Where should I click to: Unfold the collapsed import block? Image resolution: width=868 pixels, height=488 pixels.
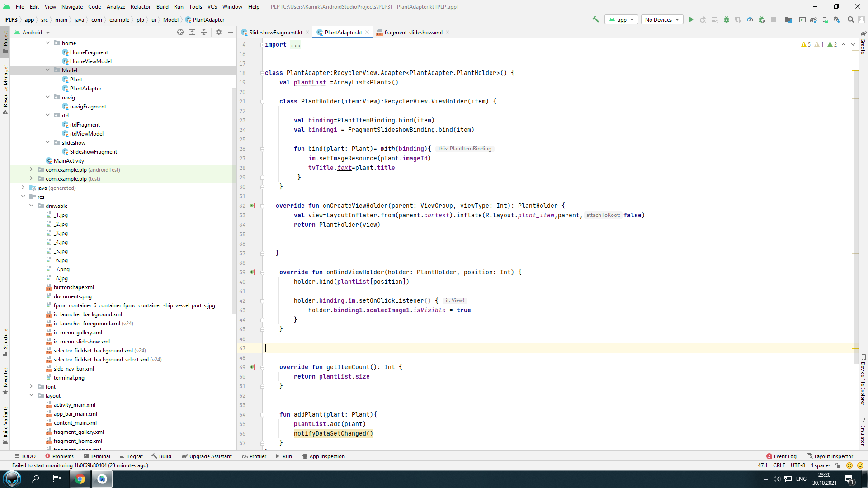click(x=262, y=44)
